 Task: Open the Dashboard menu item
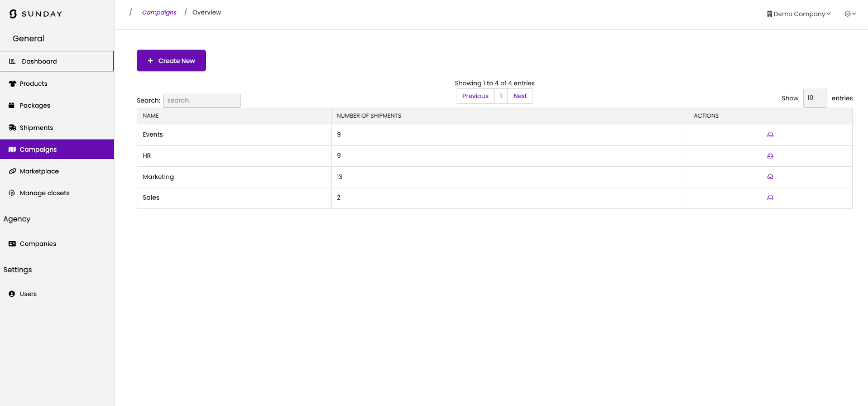point(39,61)
